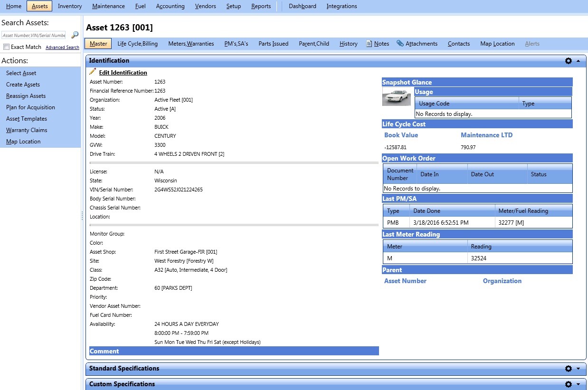Image resolution: width=588 pixels, height=390 pixels.
Task: Open the Parent,Child tab
Action: click(314, 44)
